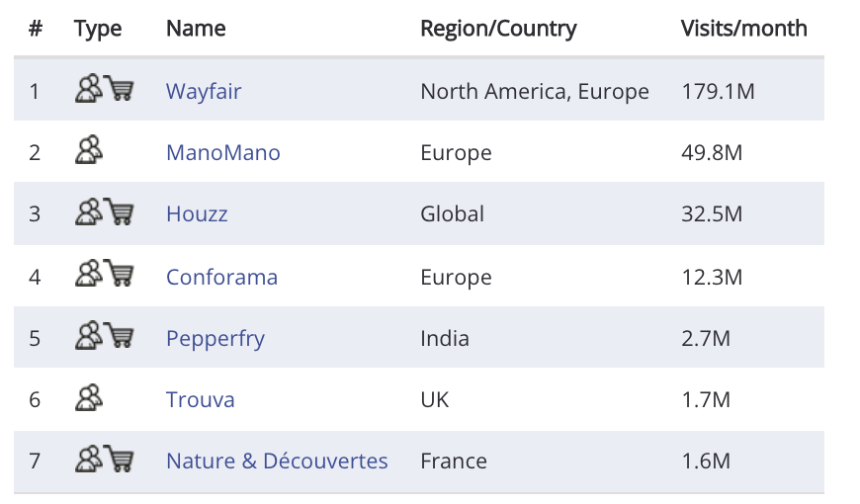Image resolution: width=860 pixels, height=504 pixels.
Task: Click the people icon in Trouva row
Action: click(89, 397)
